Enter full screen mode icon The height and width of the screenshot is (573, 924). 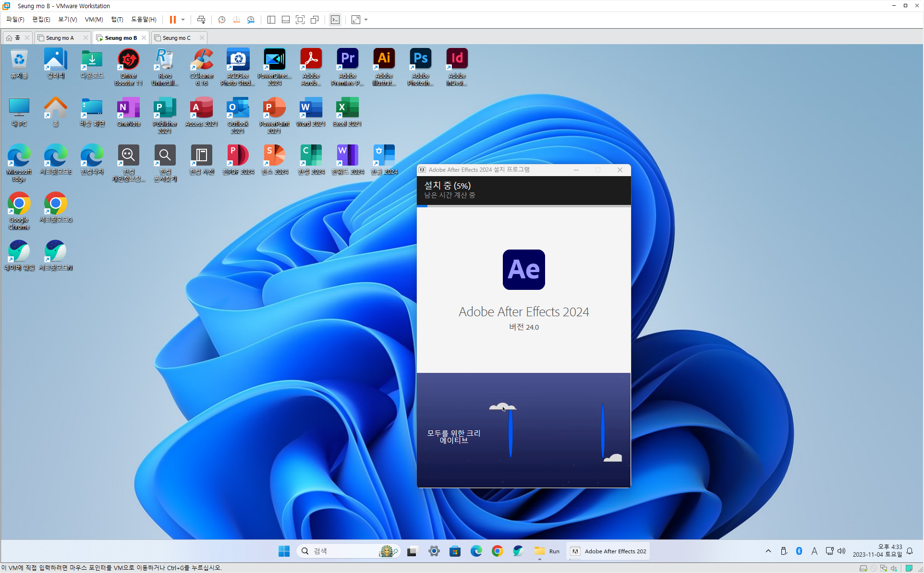pyautogui.click(x=300, y=20)
